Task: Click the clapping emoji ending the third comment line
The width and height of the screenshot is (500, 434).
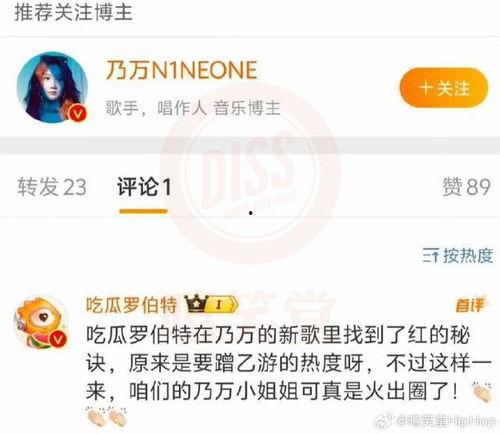Action: point(482,392)
